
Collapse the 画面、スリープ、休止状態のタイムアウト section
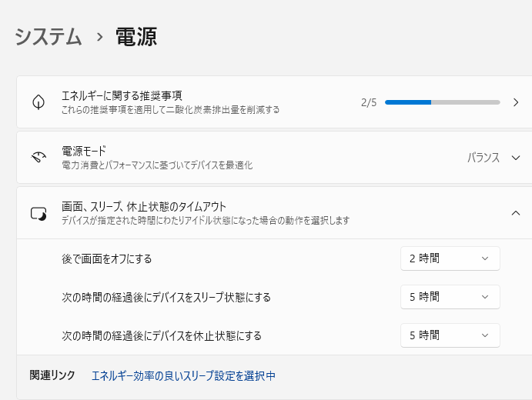tap(516, 213)
